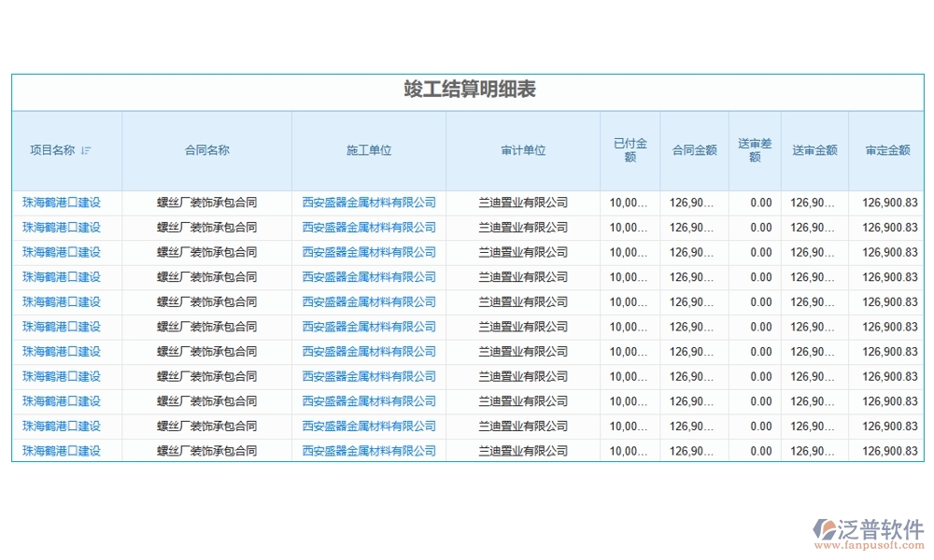Select 兰迪置业有限公司 in the first row
The image size is (934, 560).
521,202
